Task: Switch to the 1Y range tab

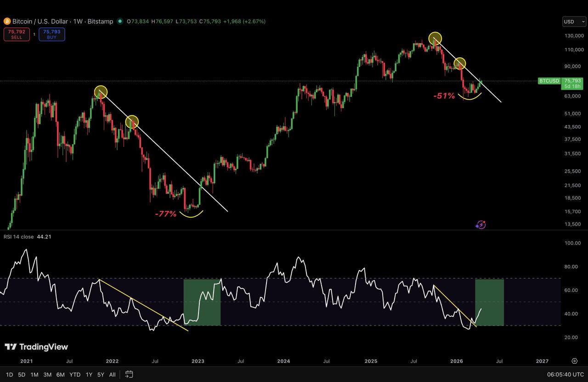Action: 89,374
